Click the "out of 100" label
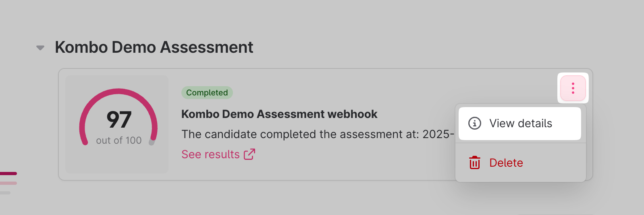Screen dimensions: 644x215 tap(119, 141)
